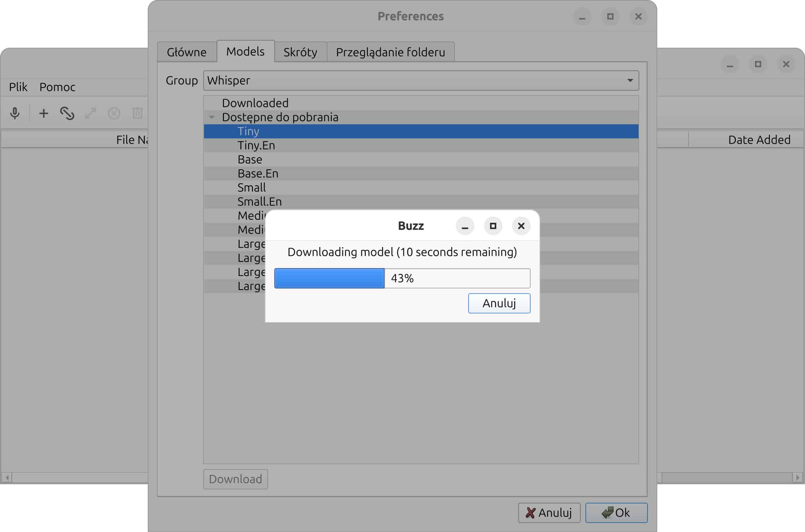805x532 pixels.
Task: Click the 43% download progress bar
Action: [402, 278]
